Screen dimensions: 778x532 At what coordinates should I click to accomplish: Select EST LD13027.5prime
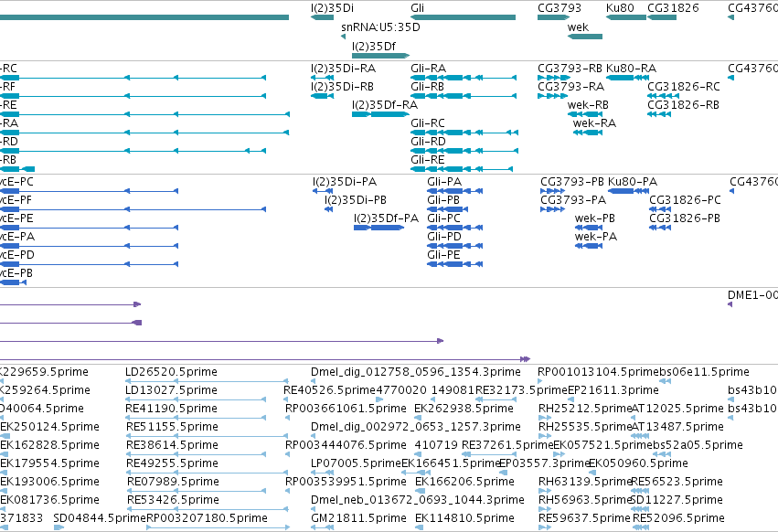171,390
